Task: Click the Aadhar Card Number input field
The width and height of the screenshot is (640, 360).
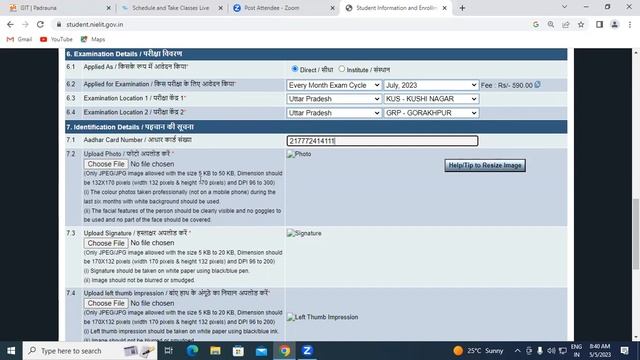Action: pos(382,141)
